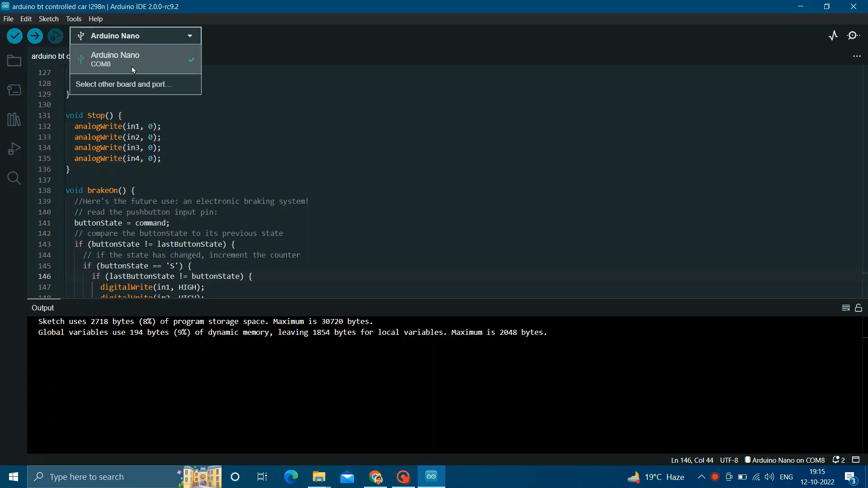Launch Microsoft Edge from the taskbar

tap(291, 477)
